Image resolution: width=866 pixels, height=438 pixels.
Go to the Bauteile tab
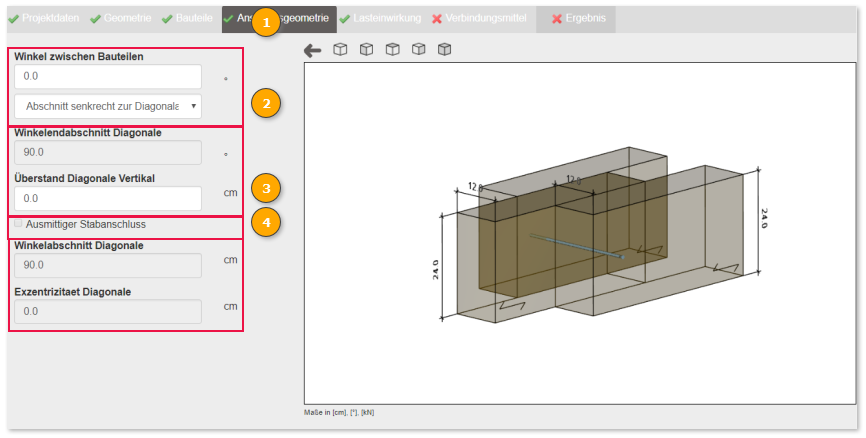point(187,18)
